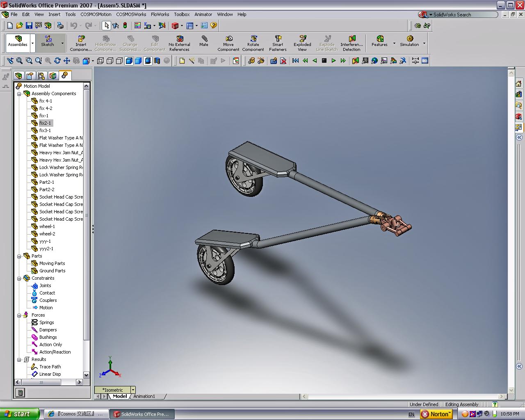The image size is (525, 420).
Task: Activate the Rotate View tool
Action: coord(57,61)
